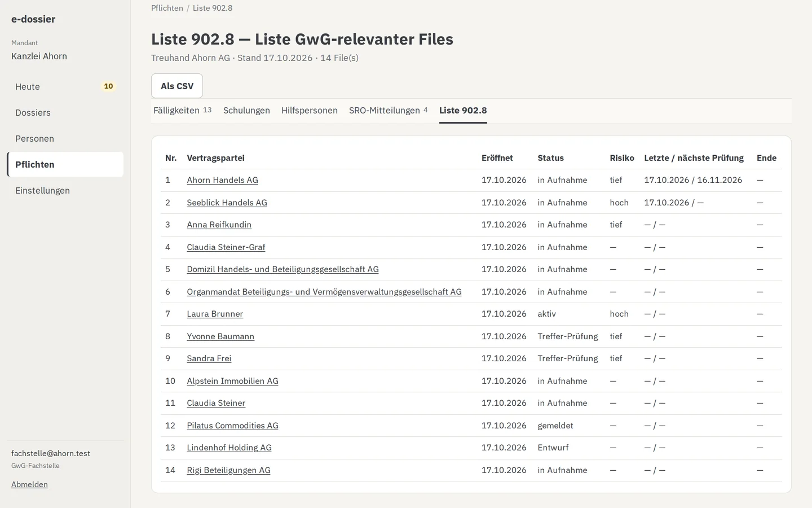Image resolution: width=812 pixels, height=508 pixels.
Task: Click the Risiko column header
Action: [x=621, y=158]
